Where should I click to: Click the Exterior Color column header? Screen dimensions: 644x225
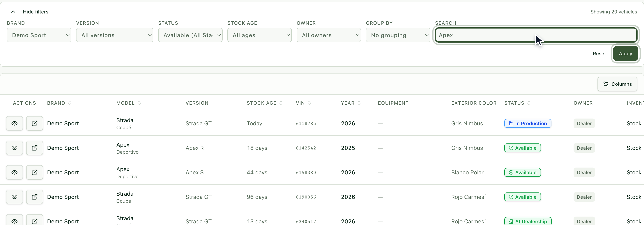click(x=474, y=103)
